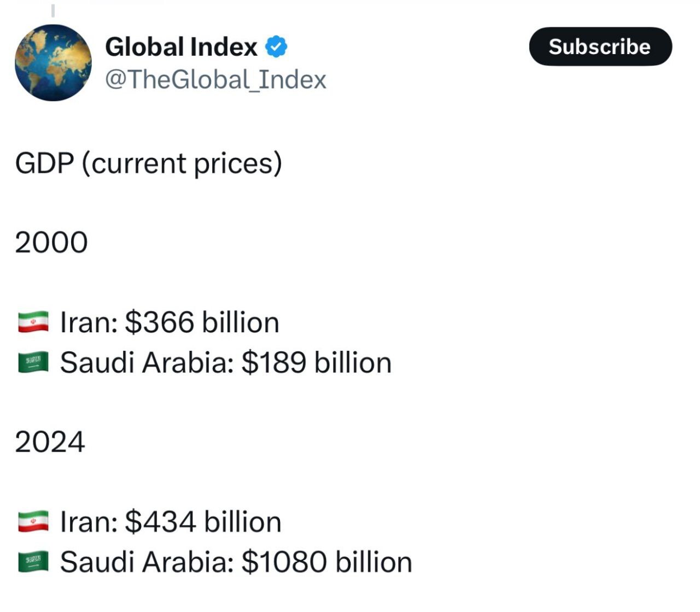
Task: Click the Saudi Arabia $189 billion entry
Action: pyautogui.click(x=226, y=361)
